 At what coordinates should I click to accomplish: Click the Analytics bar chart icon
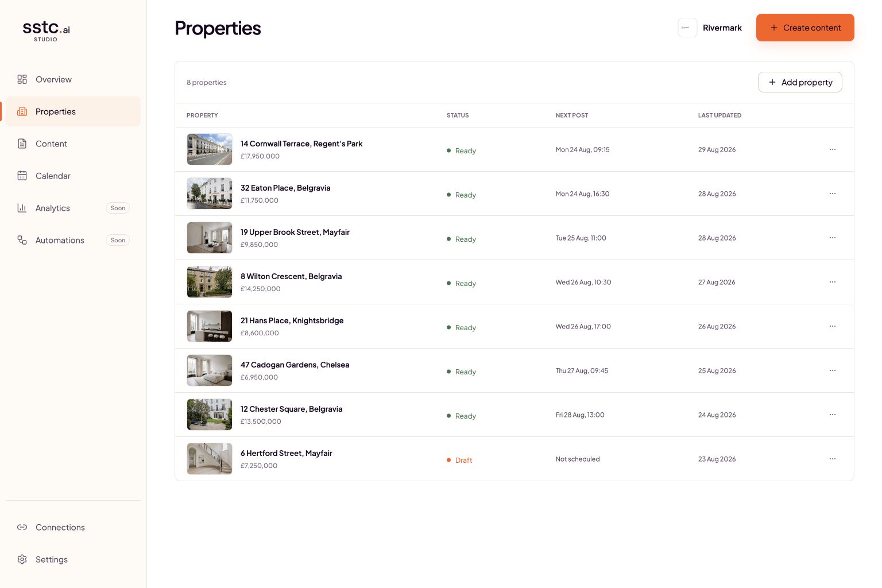pos(22,208)
